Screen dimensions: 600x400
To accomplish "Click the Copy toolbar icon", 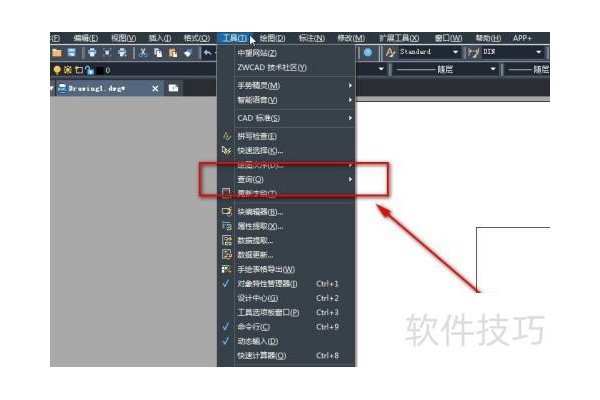I will (158, 52).
